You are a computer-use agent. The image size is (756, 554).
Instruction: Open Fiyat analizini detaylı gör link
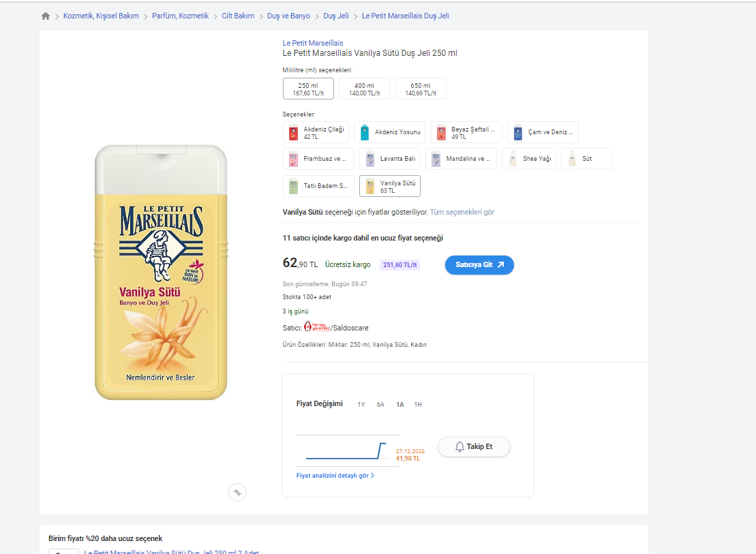click(335, 476)
